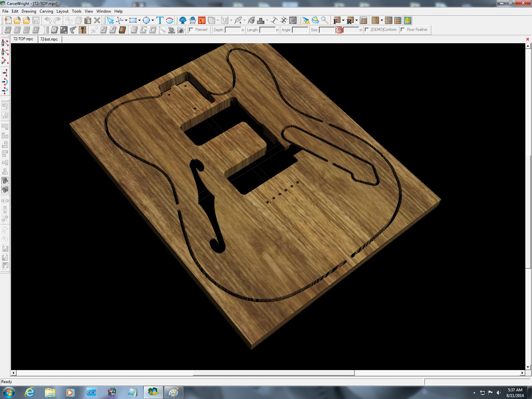The image size is (532, 399).
Task: Open the circle tool dropdown arrow
Action: point(153,20)
